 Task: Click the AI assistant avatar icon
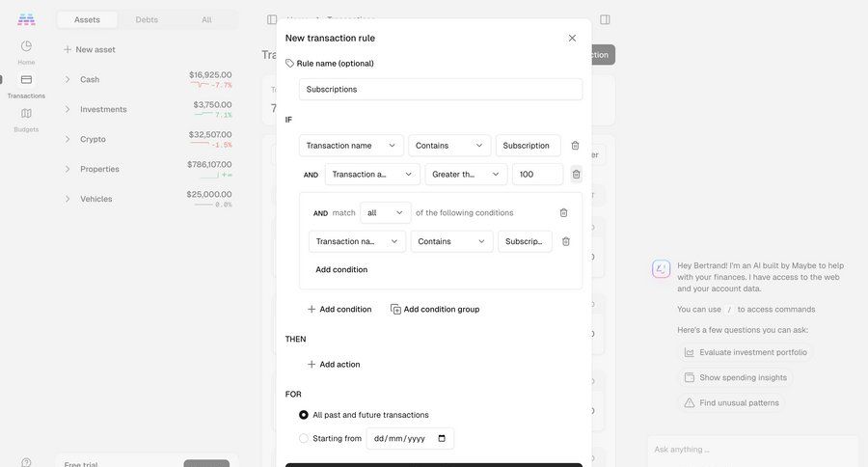coord(661,269)
